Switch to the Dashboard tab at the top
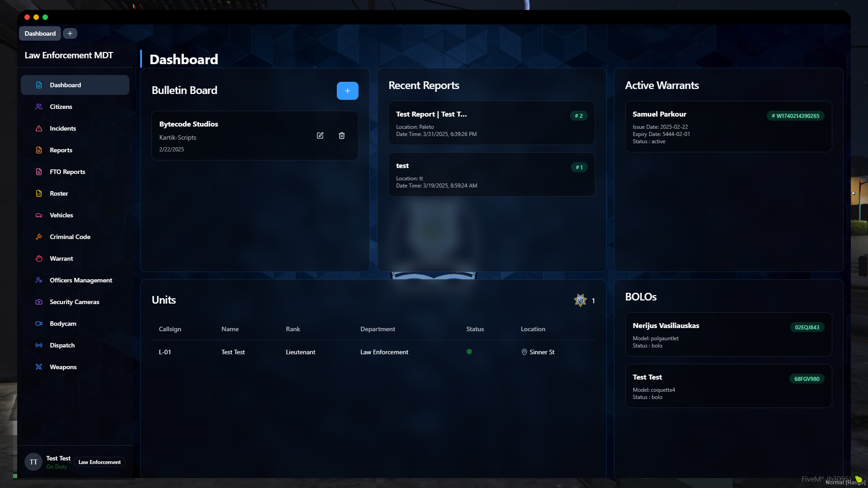This screenshot has height=488, width=868. [x=40, y=33]
